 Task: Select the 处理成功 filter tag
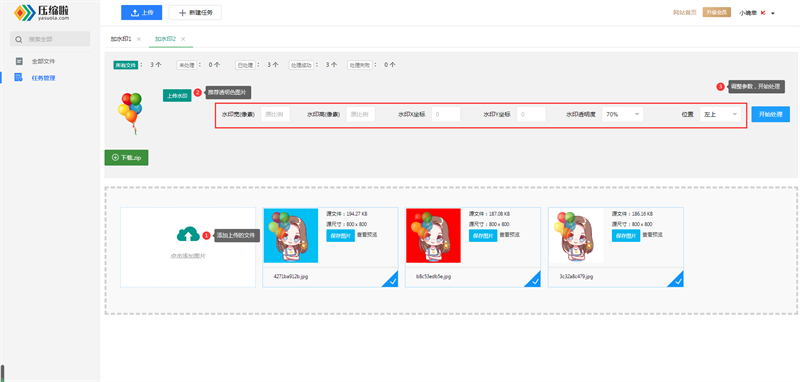click(301, 65)
